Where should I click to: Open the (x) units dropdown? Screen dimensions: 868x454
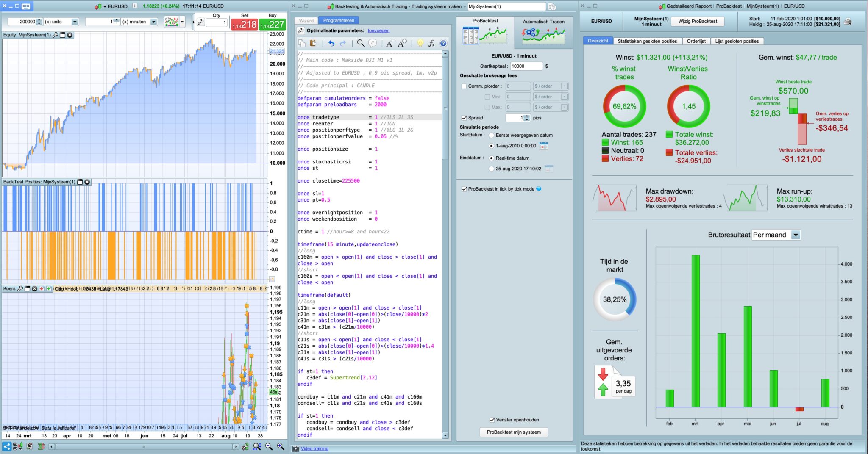point(75,22)
